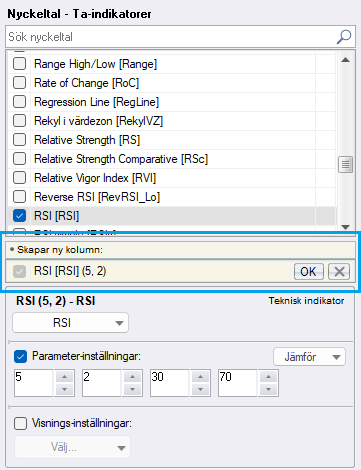Enable Relative Strength [RS] checkbox
The width and height of the screenshot is (361, 470).
19,139
